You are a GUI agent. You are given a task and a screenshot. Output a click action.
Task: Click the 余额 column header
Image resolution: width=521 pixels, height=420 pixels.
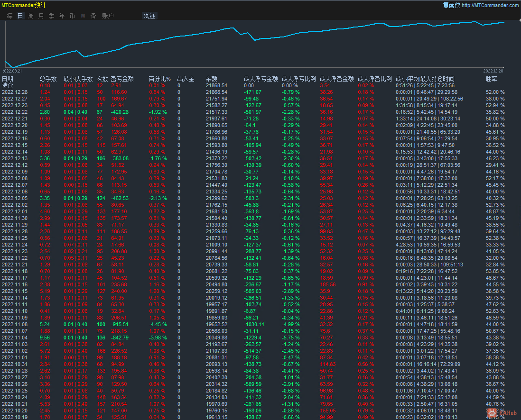(212, 79)
